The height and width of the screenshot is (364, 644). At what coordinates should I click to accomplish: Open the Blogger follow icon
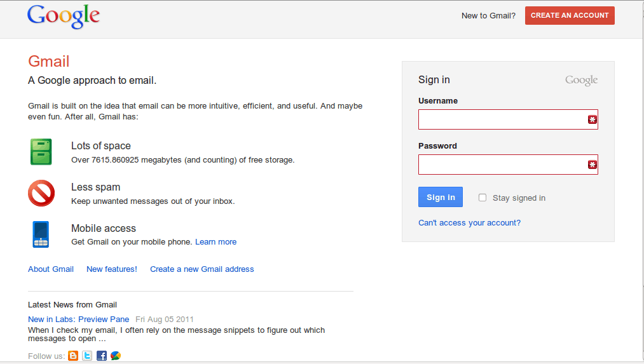coord(73,356)
